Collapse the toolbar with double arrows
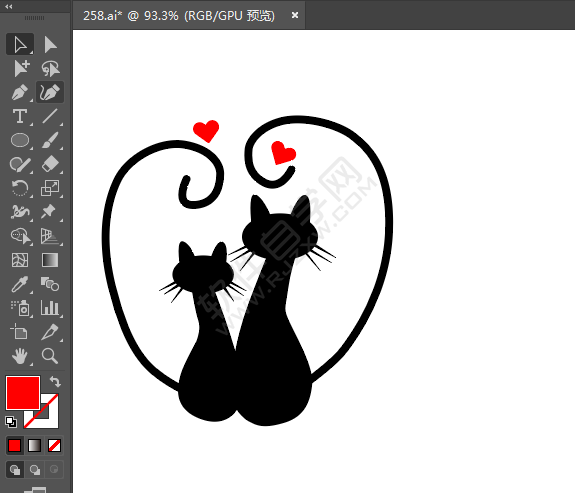The height and width of the screenshot is (493, 575). click(x=9, y=6)
